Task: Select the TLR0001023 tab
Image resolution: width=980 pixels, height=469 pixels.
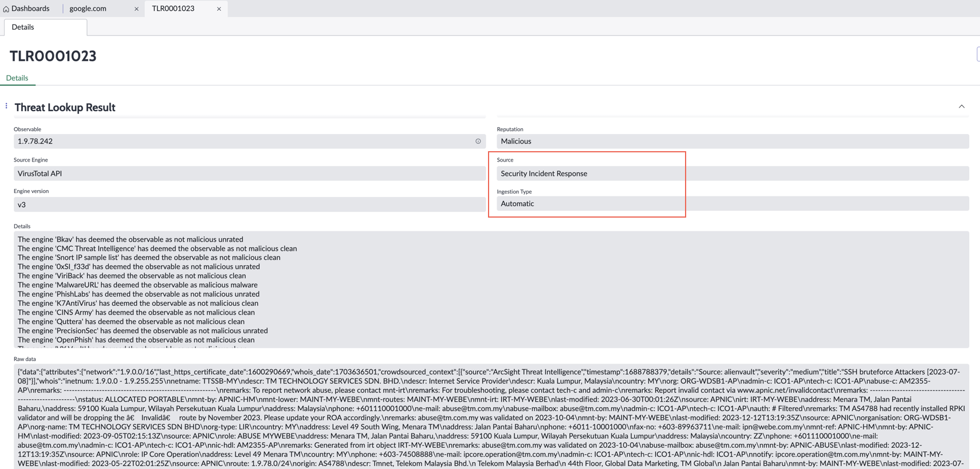Action: pos(174,9)
